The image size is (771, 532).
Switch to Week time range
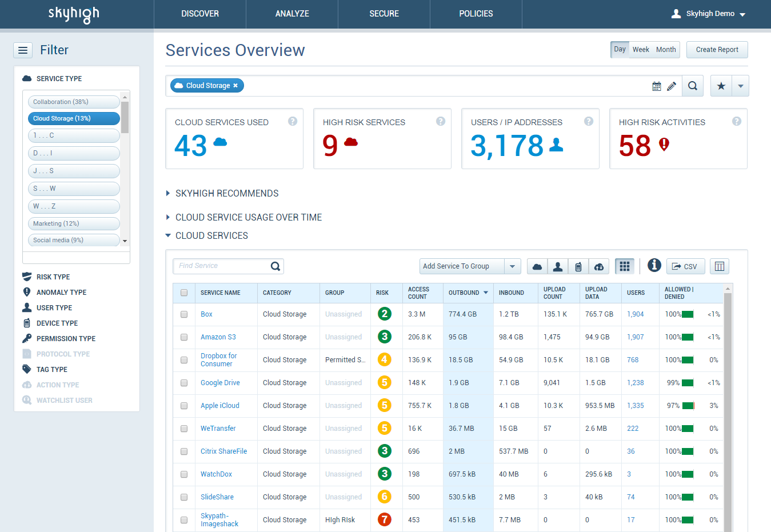(641, 50)
